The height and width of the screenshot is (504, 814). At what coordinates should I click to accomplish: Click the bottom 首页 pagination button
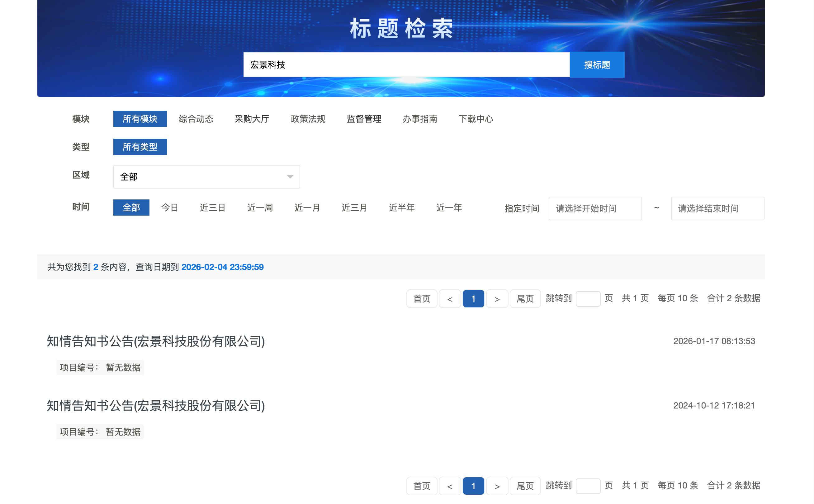coord(422,486)
